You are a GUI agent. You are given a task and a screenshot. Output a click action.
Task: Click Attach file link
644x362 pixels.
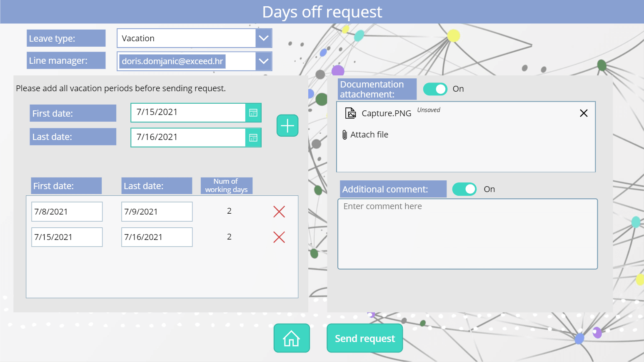click(369, 135)
